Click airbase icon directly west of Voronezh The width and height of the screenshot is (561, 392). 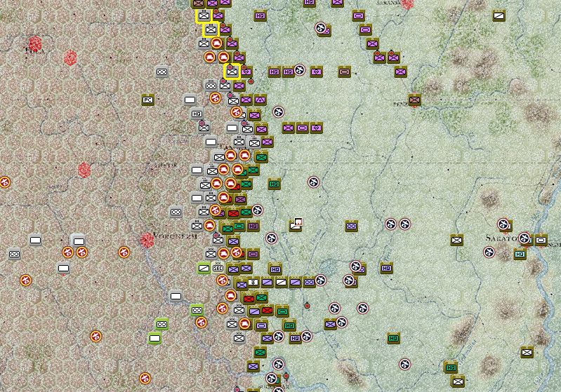[124, 252]
